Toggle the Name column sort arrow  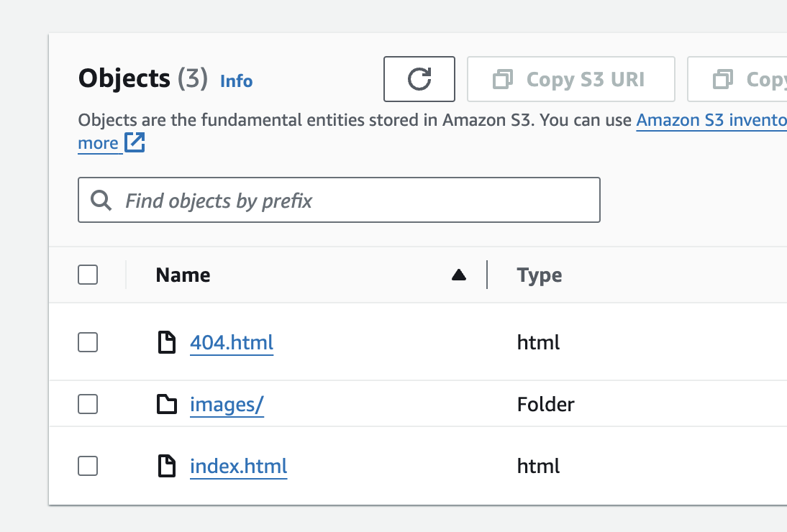coord(458,275)
